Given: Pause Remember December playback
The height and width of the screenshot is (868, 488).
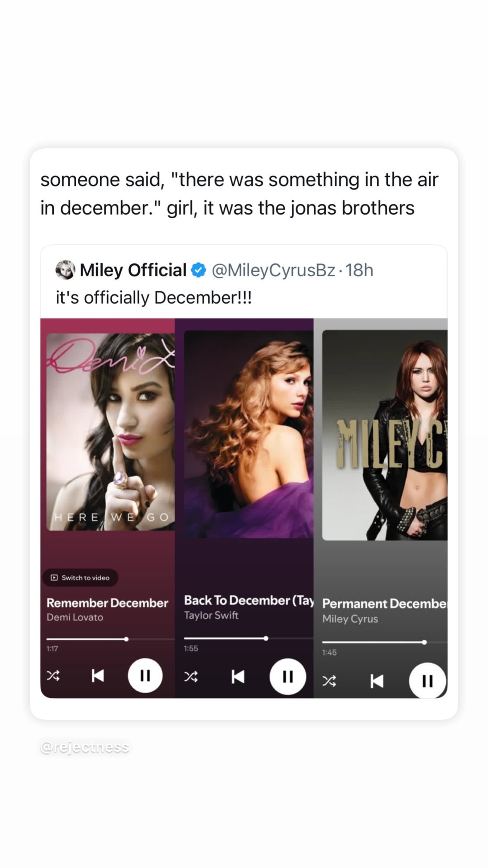Looking at the screenshot, I should 145,675.
